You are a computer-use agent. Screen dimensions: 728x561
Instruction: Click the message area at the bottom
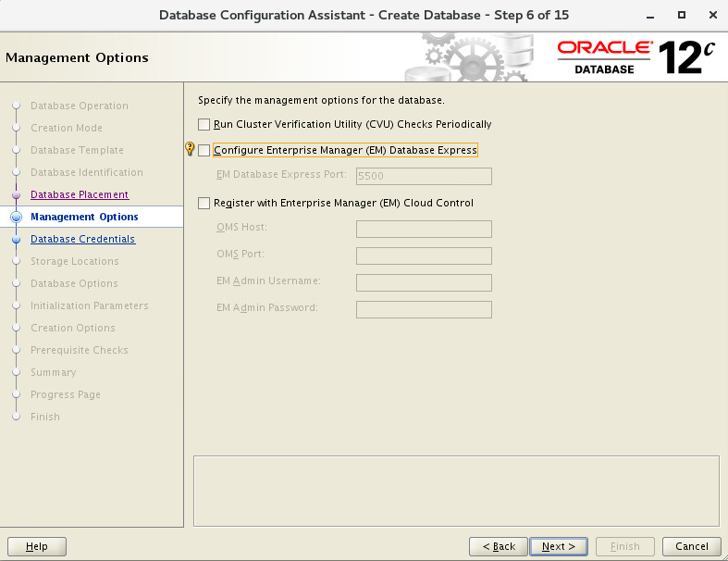tap(456, 492)
